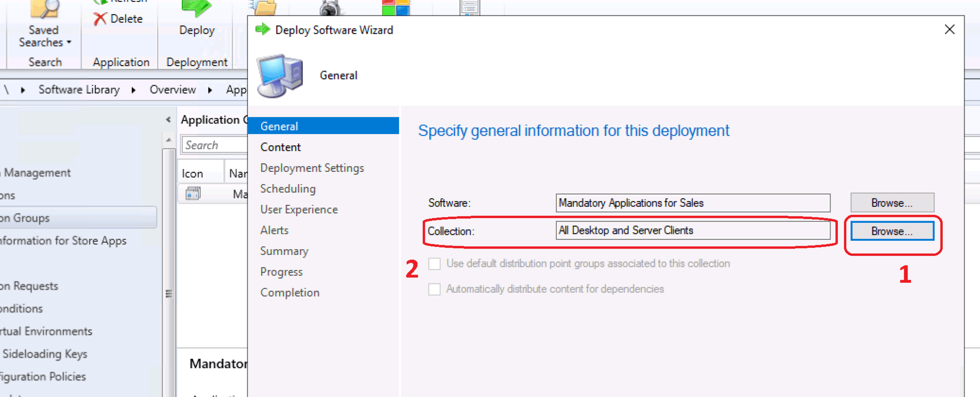Enable use default distribution point groups checkbox

pos(434,264)
